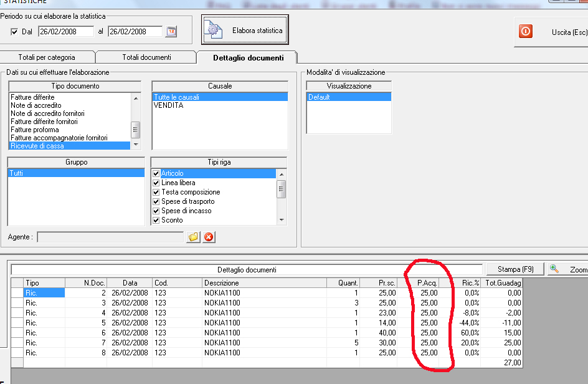Image resolution: width=588 pixels, height=384 pixels.
Task: Select Note di accredito fornitori
Action: click(69, 113)
